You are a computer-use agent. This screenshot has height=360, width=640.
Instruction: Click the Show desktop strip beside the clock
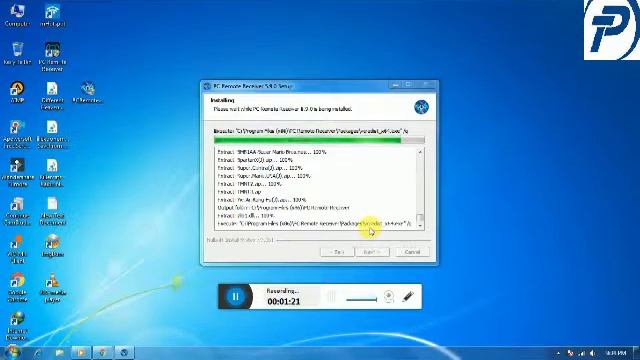click(x=636, y=353)
